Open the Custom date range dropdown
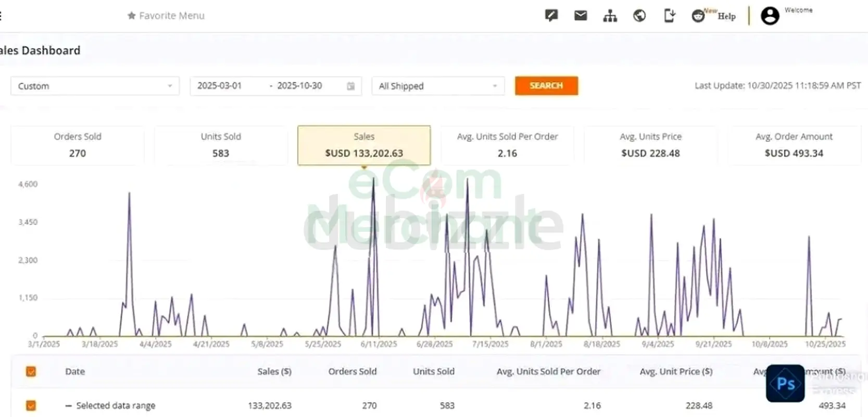The width and height of the screenshot is (868, 417). [x=95, y=86]
